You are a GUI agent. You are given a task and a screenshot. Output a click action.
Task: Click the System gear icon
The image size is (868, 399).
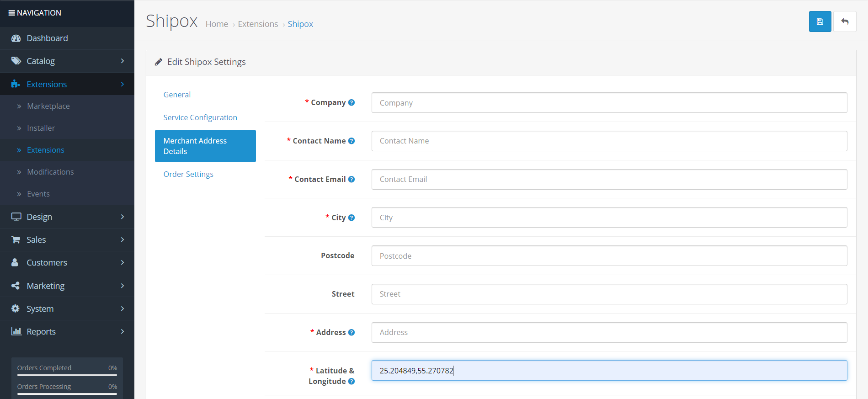point(16,309)
